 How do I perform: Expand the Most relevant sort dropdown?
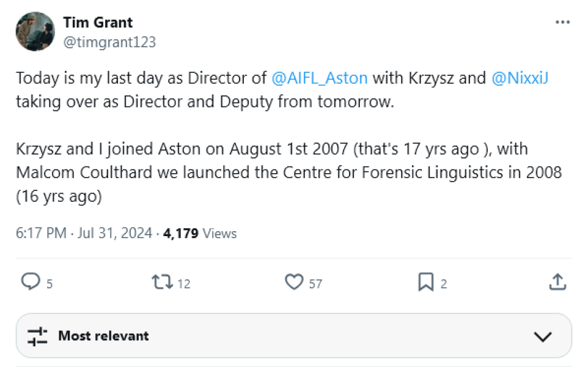pos(293,336)
